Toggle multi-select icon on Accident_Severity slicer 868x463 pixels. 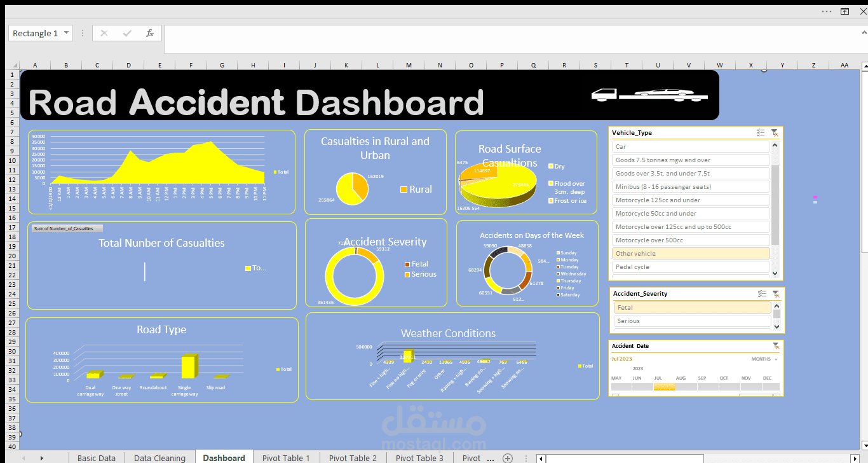point(762,294)
